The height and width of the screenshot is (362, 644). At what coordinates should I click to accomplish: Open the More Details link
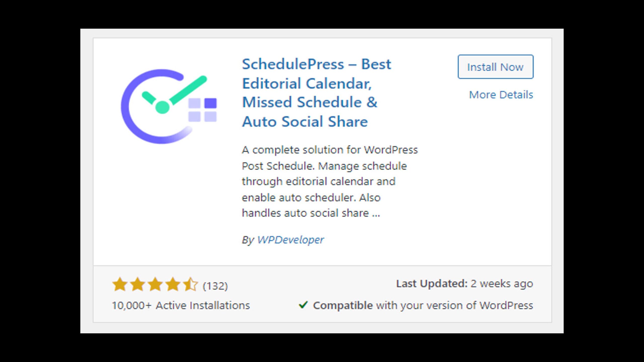(x=501, y=95)
